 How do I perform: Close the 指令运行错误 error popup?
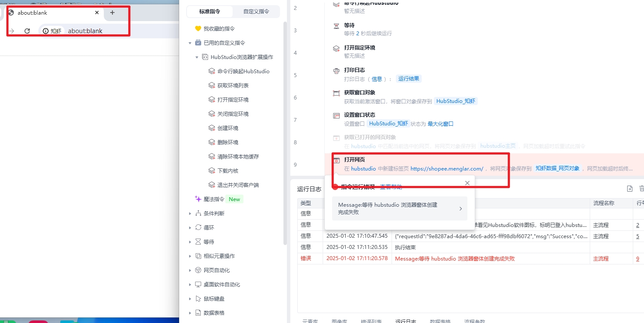pos(467,183)
